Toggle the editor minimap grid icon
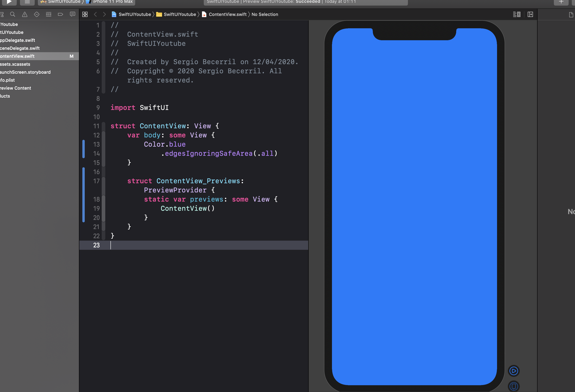Viewport: 575px width, 392px height. tap(85, 14)
